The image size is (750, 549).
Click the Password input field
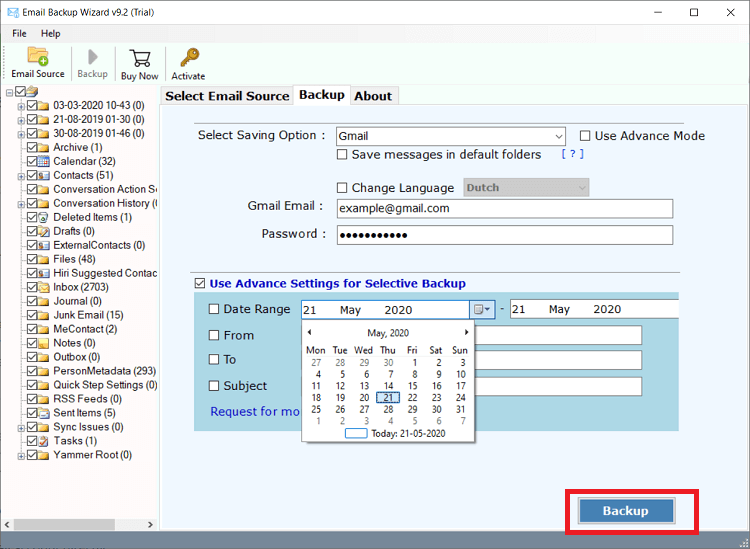[x=505, y=235]
